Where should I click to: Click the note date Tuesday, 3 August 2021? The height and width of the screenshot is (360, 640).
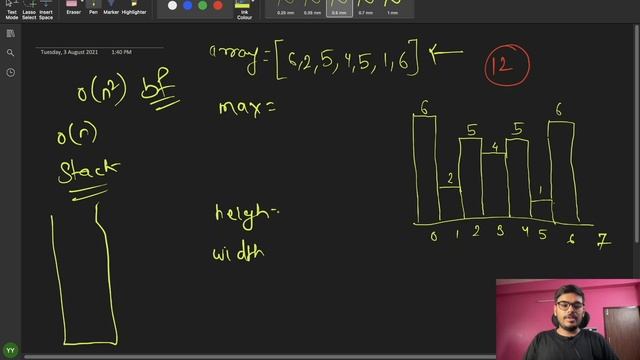click(x=69, y=52)
